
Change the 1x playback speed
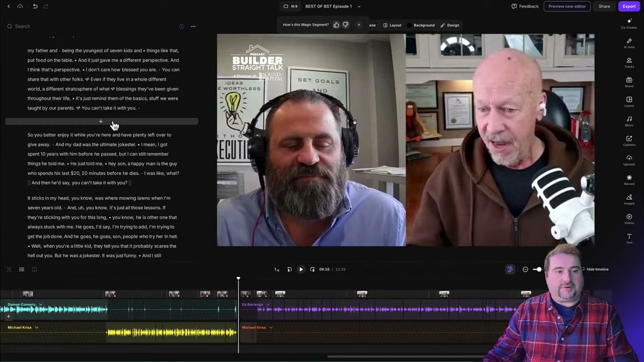[277, 269]
